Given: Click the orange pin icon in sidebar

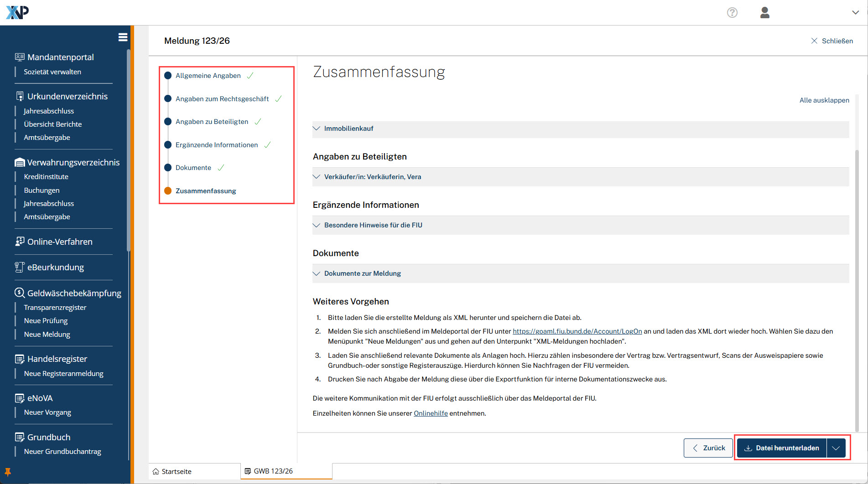Looking at the screenshot, I should click(x=8, y=472).
